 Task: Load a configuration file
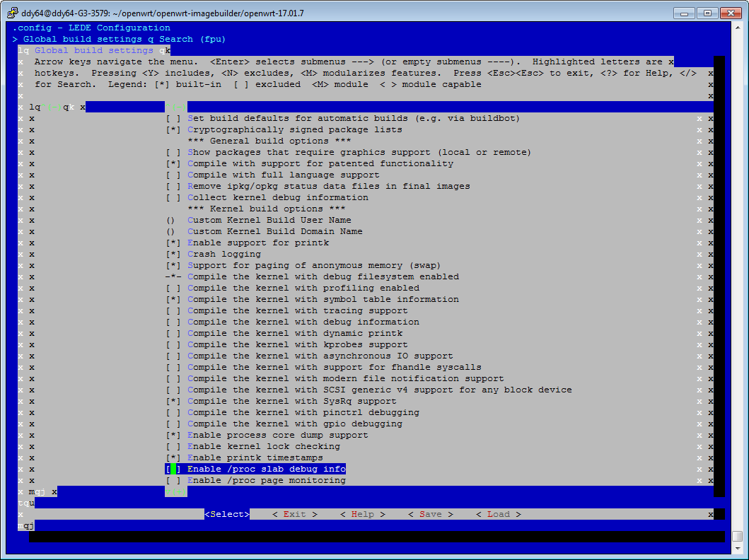click(x=499, y=514)
